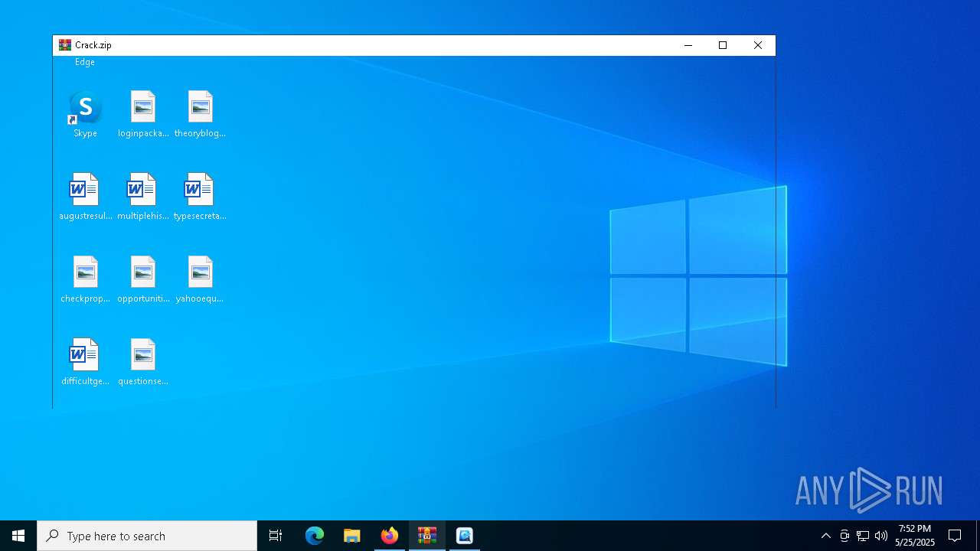Select the multiplehis... Word document icon

143,197
